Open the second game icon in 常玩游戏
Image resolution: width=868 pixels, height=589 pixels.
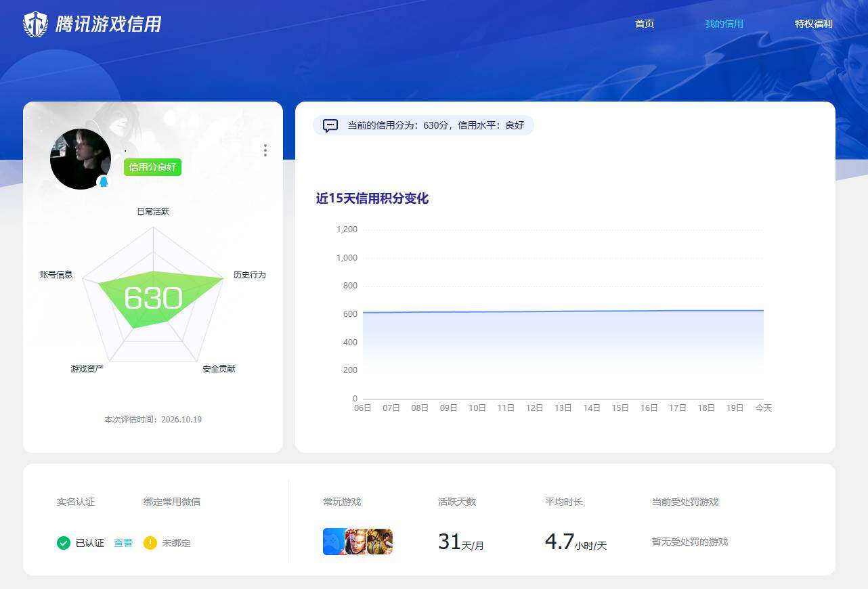click(356, 542)
